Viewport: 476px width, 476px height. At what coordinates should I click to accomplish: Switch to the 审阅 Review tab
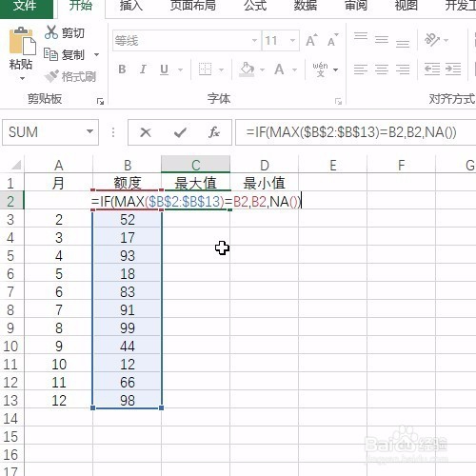[x=356, y=6]
